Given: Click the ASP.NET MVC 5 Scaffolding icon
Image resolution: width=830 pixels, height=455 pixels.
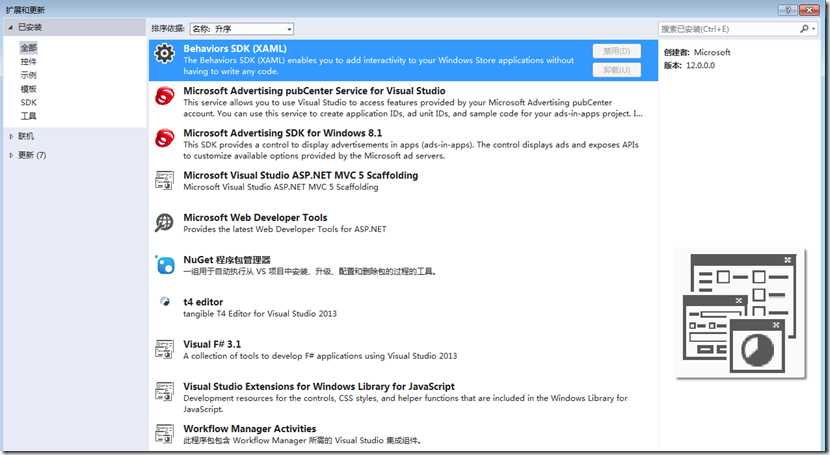Looking at the screenshot, I should coord(164,180).
